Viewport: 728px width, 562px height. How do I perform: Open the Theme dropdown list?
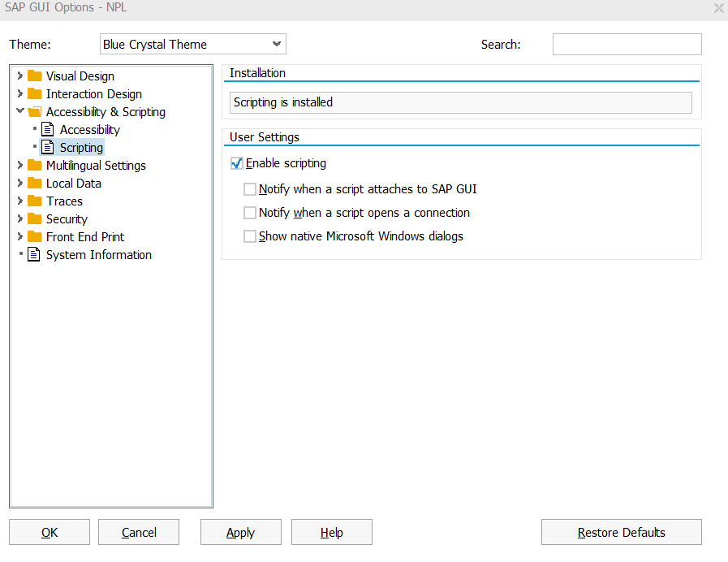[277, 44]
